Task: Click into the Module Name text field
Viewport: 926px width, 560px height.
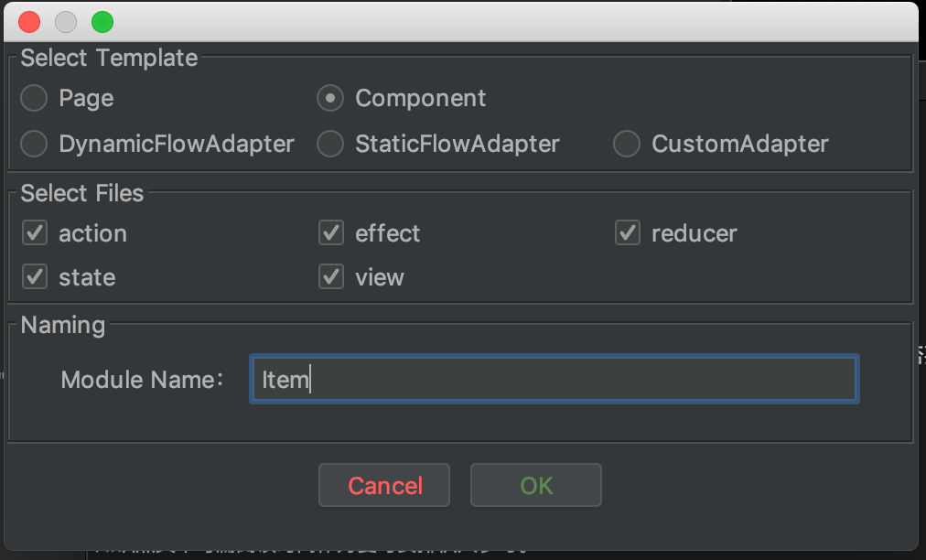Action: 555,379
